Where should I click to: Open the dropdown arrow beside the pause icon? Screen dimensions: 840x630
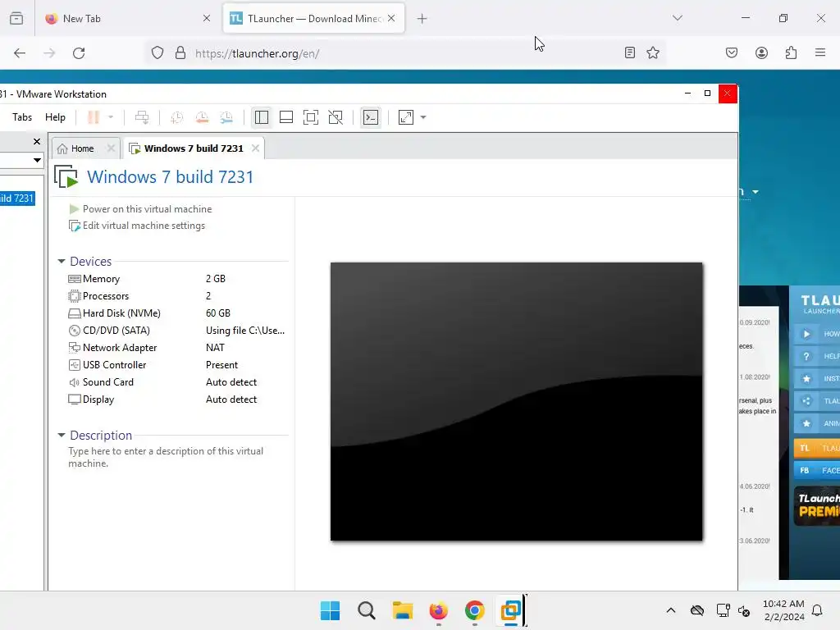[111, 117]
